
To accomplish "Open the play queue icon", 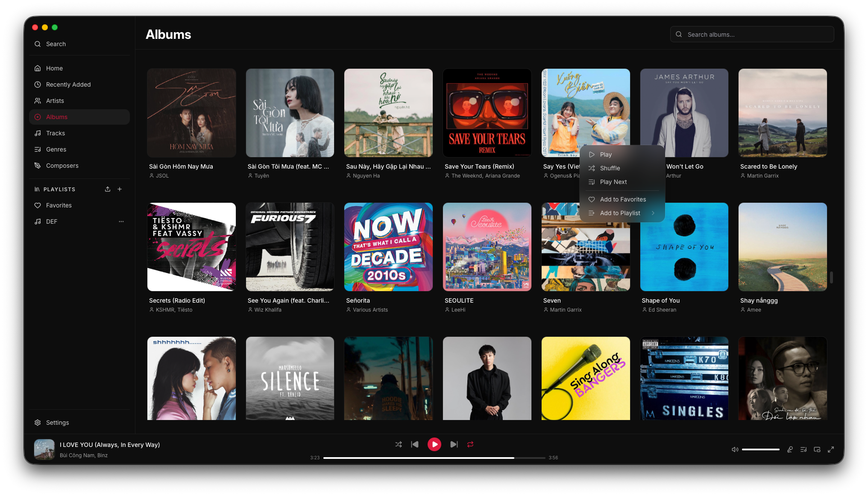I will click(803, 449).
